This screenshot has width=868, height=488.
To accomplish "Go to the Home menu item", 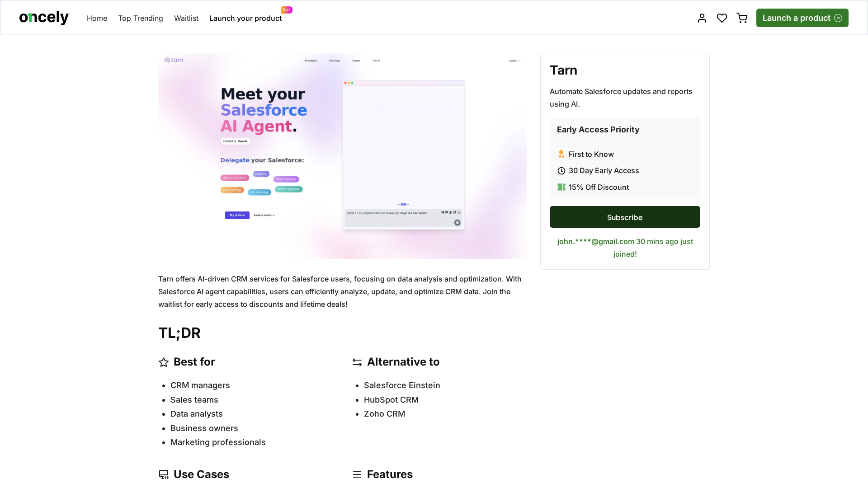I will [97, 18].
